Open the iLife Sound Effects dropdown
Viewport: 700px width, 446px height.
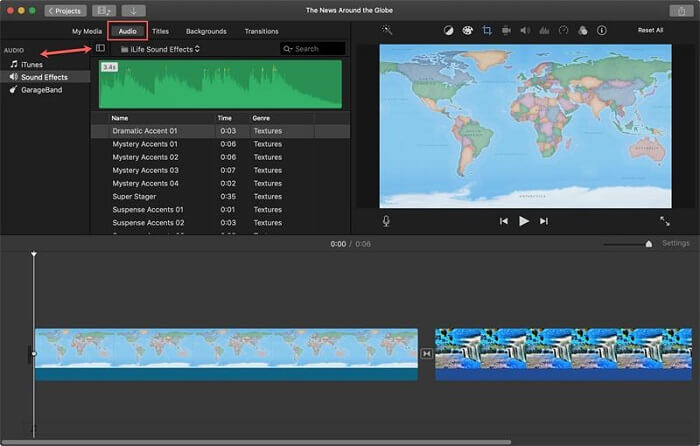(x=160, y=49)
